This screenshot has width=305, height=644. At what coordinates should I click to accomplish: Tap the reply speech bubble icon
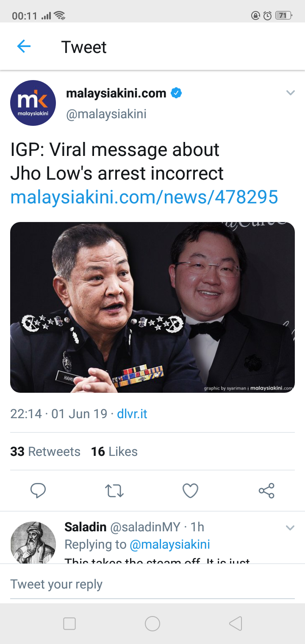click(x=38, y=491)
